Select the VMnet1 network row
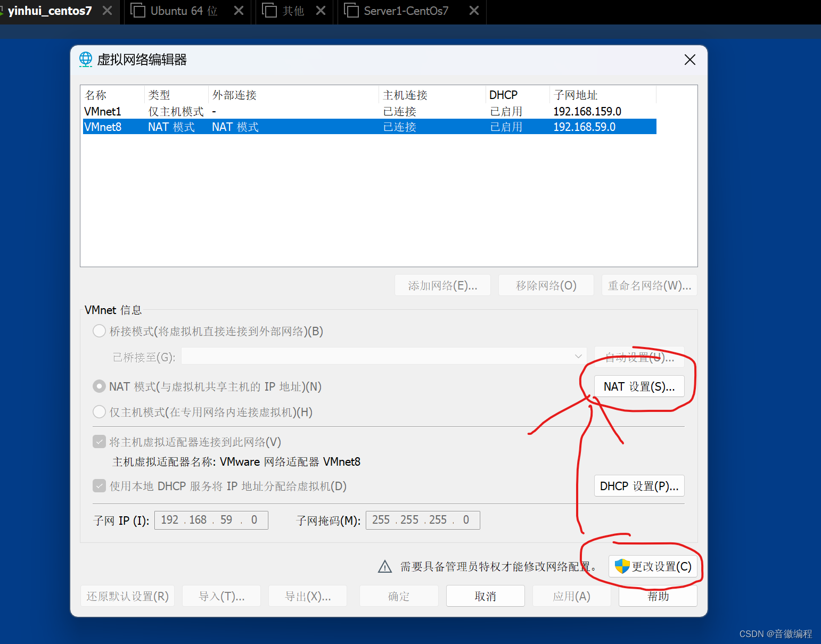821x644 pixels. tap(370, 111)
